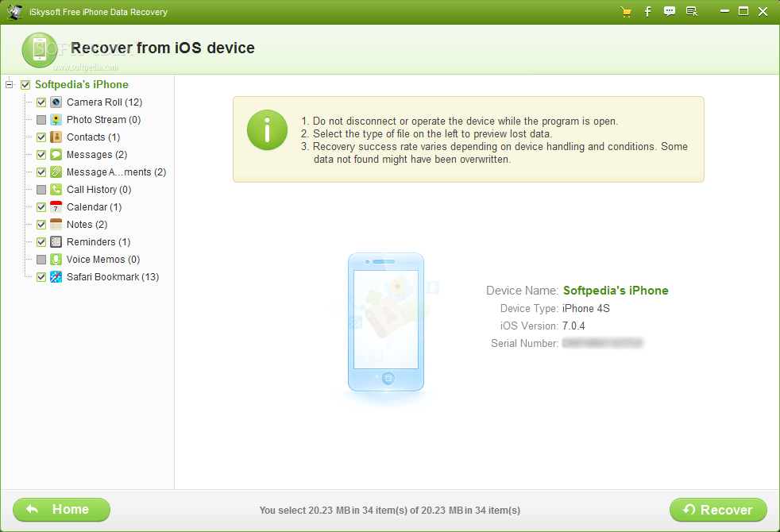Click the Facebook icon in title bar
This screenshot has width=780, height=532.
pyautogui.click(x=647, y=11)
